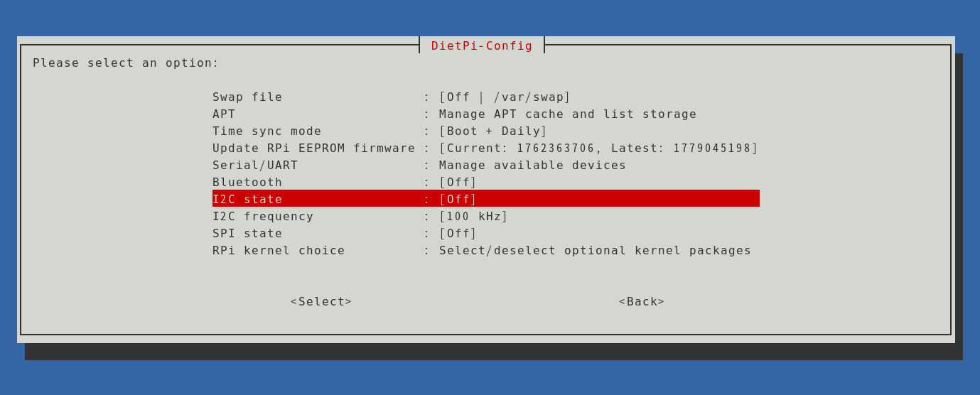This screenshot has height=395, width=980.
Task: Open the APT cache management entry
Action: [x=486, y=114]
